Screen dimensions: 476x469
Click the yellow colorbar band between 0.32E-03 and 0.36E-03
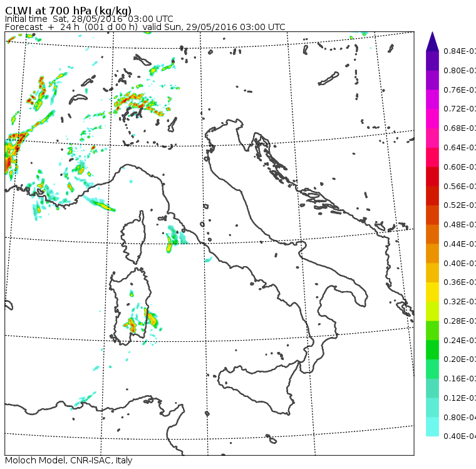pyautogui.click(x=432, y=292)
